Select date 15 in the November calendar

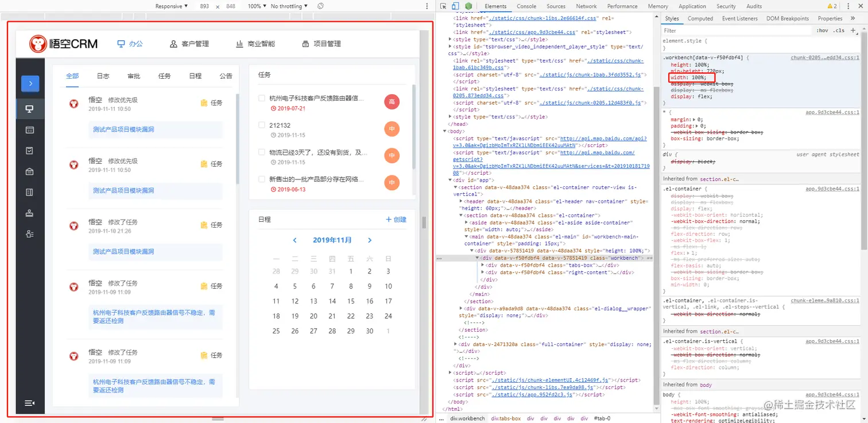tap(351, 301)
